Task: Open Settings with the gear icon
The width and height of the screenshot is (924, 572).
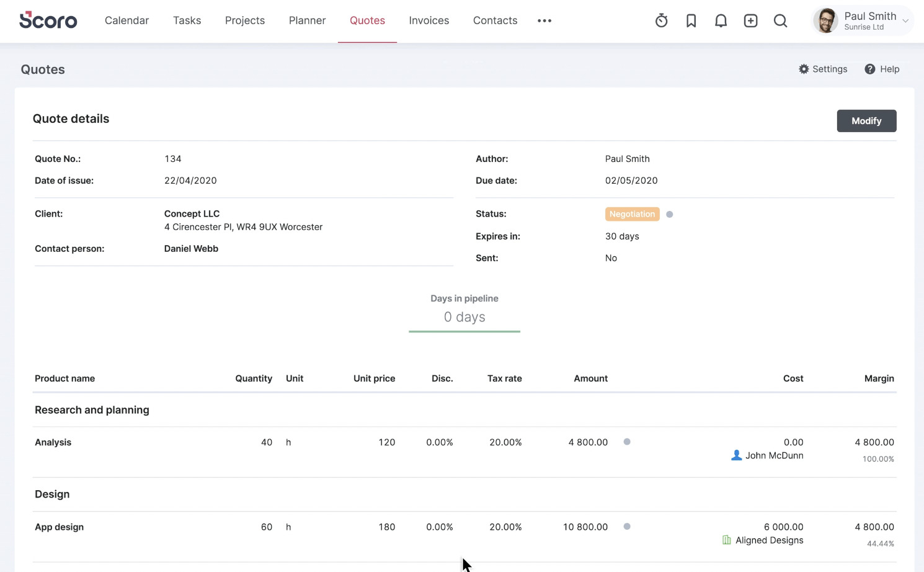Action: click(x=804, y=69)
